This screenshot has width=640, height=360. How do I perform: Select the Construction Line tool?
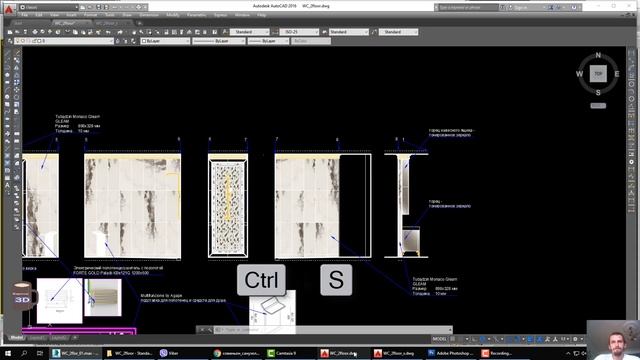[7, 60]
